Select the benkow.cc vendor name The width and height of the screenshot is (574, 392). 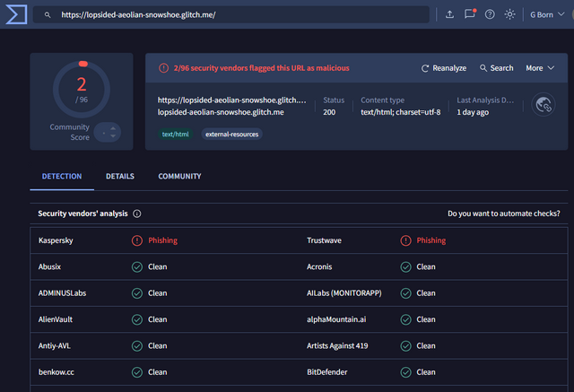pos(56,372)
